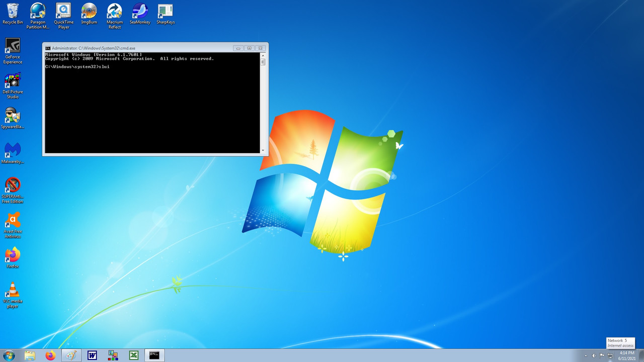Image resolution: width=644 pixels, height=362 pixels.
Task: Click the 'Microsoft Windows [Version 6.1.7601]' line
Action: pyautogui.click(x=93, y=54)
